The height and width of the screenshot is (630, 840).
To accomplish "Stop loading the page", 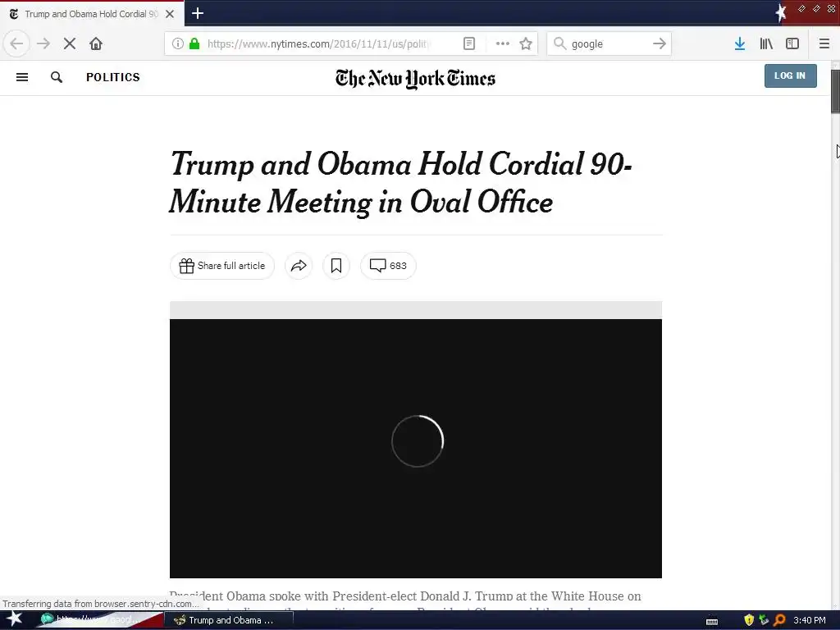I will pyautogui.click(x=70, y=43).
